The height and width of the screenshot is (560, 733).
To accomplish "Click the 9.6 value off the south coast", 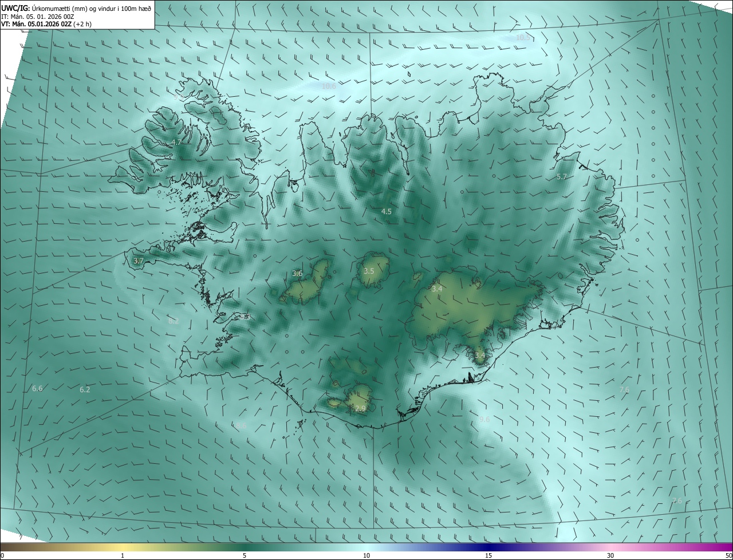I will [x=484, y=419].
